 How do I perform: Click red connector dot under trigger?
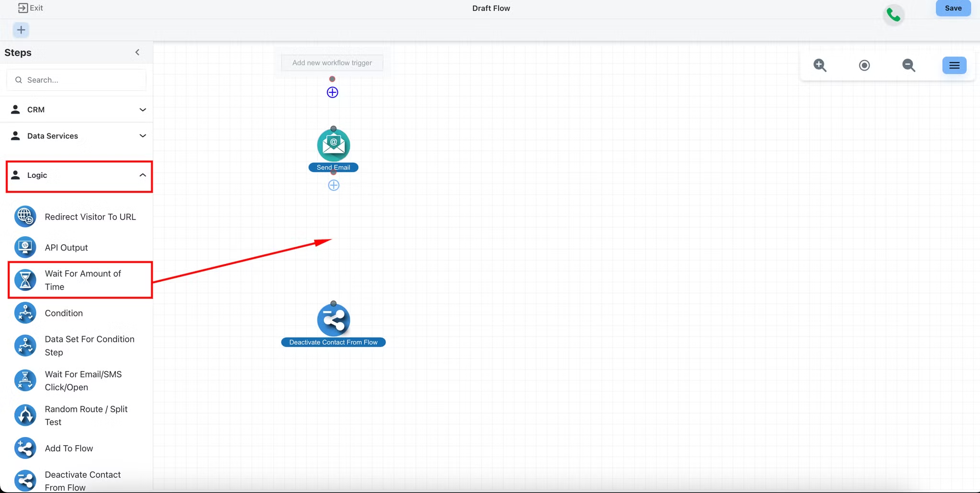(x=332, y=79)
